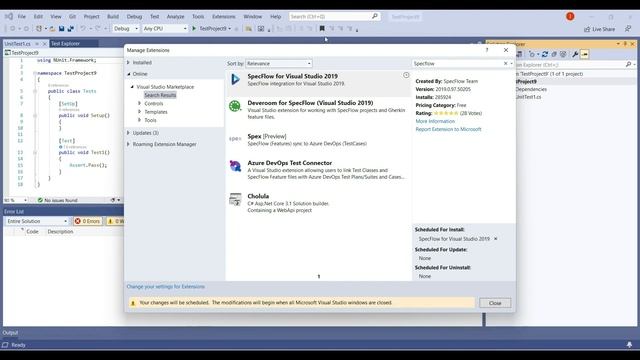Image resolution: width=640 pixels, height=360 pixels.
Task: Open the Sort by Relevance dropdown
Action: (x=279, y=63)
